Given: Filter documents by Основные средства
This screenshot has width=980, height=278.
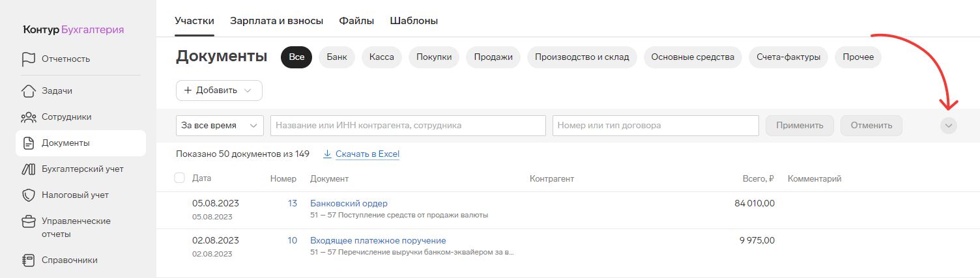Looking at the screenshot, I should click(693, 57).
